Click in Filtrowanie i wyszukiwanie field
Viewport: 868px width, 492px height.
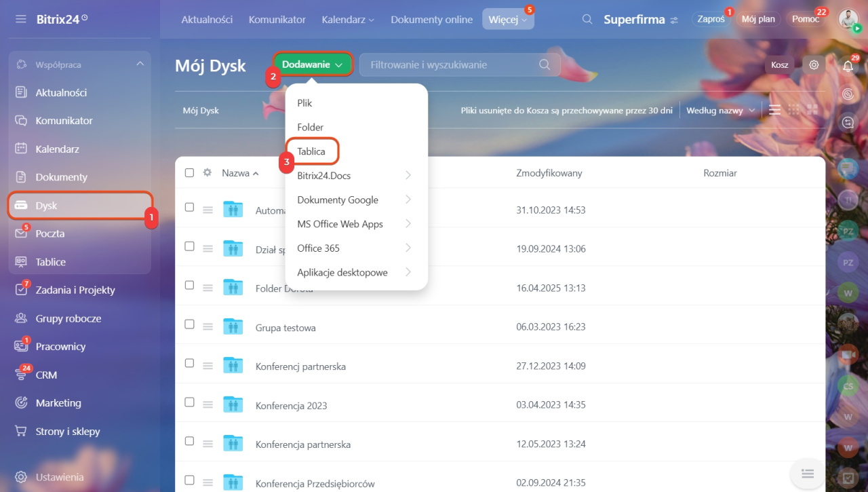[x=460, y=64]
